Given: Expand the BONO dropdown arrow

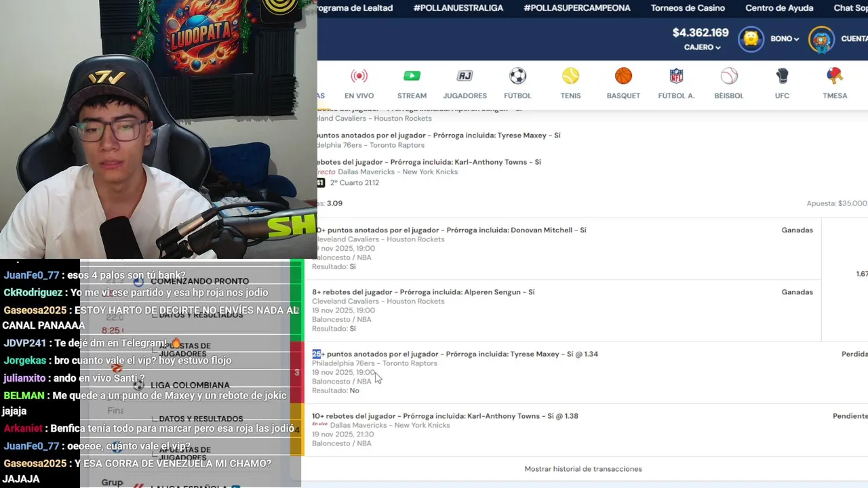Looking at the screenshot, I should click(x=796, y=39).
